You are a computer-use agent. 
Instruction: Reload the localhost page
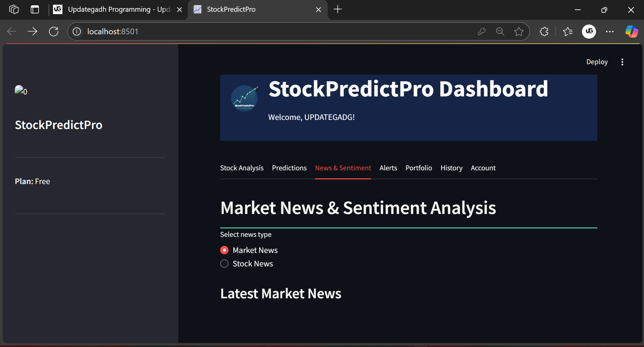click(54, 32)
